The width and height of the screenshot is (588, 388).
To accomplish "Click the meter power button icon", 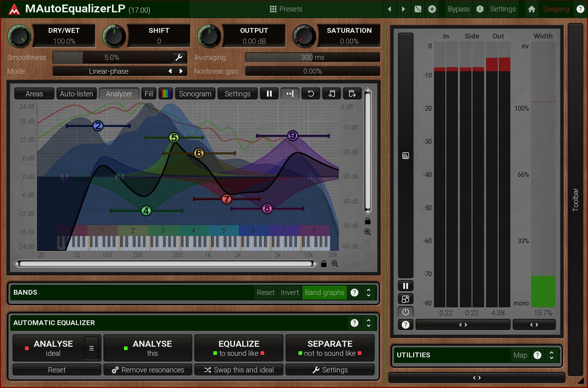I will 405,312.
